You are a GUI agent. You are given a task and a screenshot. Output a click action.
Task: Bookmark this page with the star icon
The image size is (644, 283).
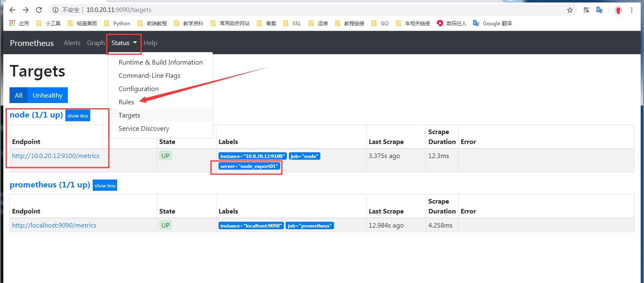[x=570, y=10]
